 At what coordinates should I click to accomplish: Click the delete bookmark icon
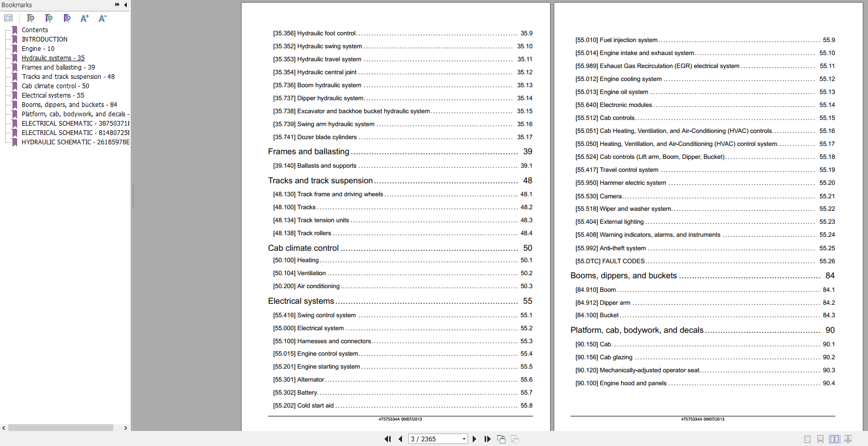31,18
